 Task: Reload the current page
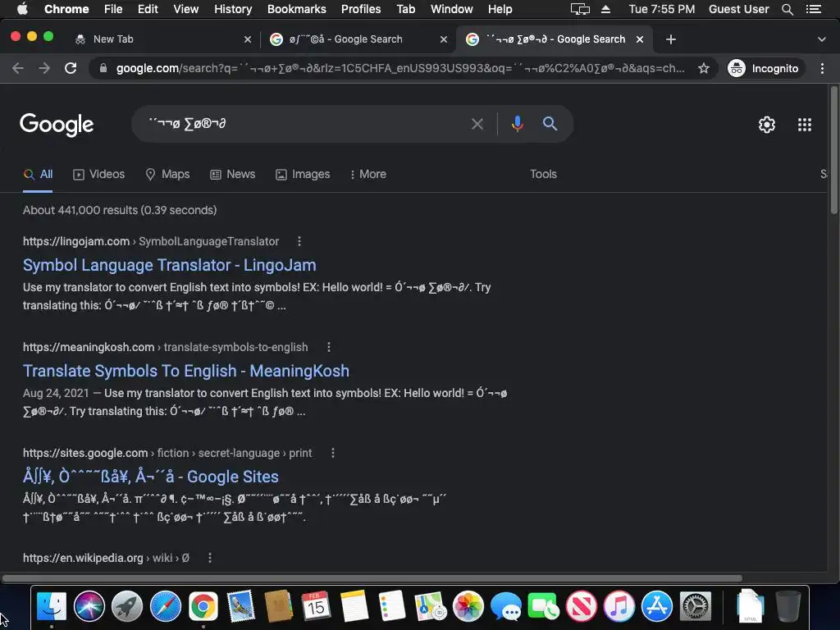(71, 69)
